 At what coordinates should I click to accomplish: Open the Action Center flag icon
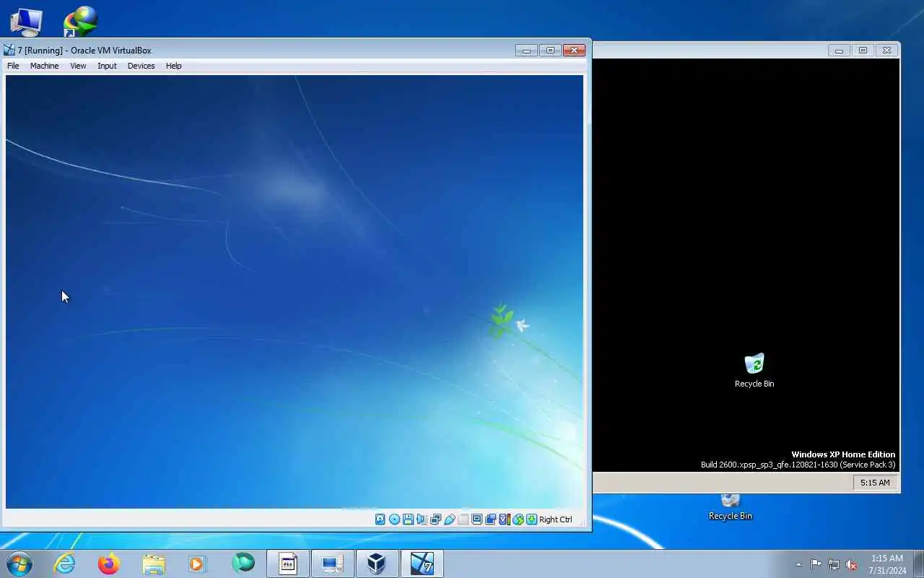coord(816,564)
